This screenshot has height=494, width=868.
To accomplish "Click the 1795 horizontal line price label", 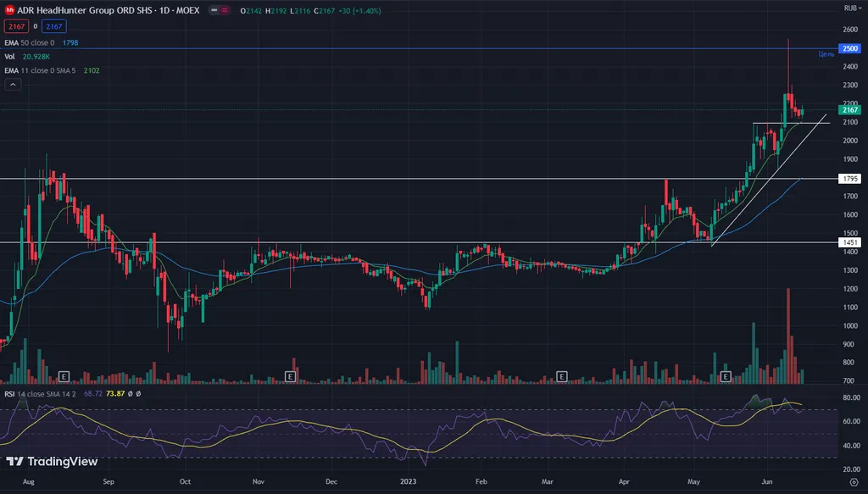I will pos(849,179).
